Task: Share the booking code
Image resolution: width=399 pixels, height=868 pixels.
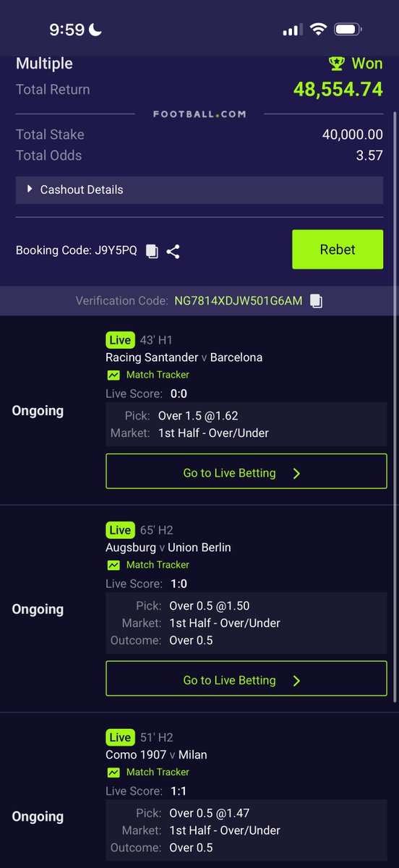Action: (x=173, y=251)
